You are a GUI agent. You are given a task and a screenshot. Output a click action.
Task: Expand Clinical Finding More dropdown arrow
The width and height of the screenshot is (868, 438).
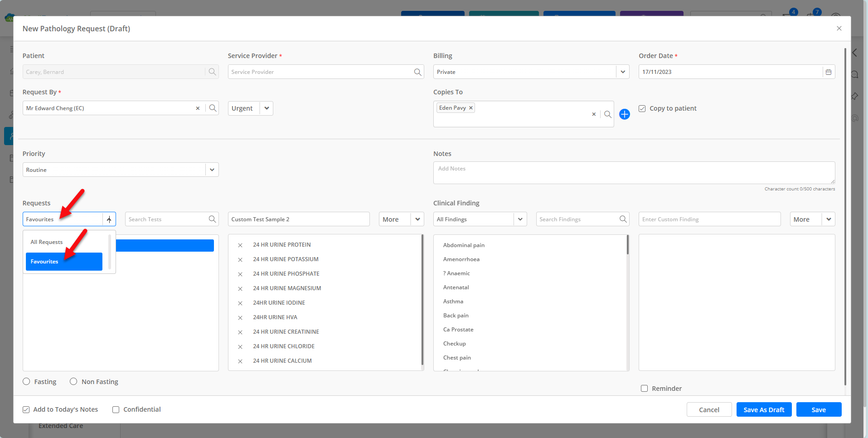pyautogui.click(x=829, y=219)
